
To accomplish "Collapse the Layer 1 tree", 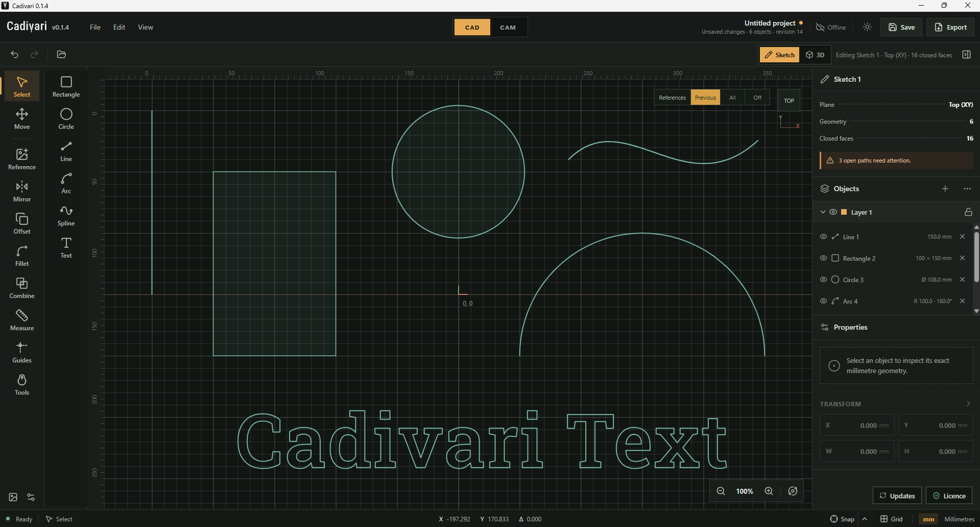I will click(823, 212).
